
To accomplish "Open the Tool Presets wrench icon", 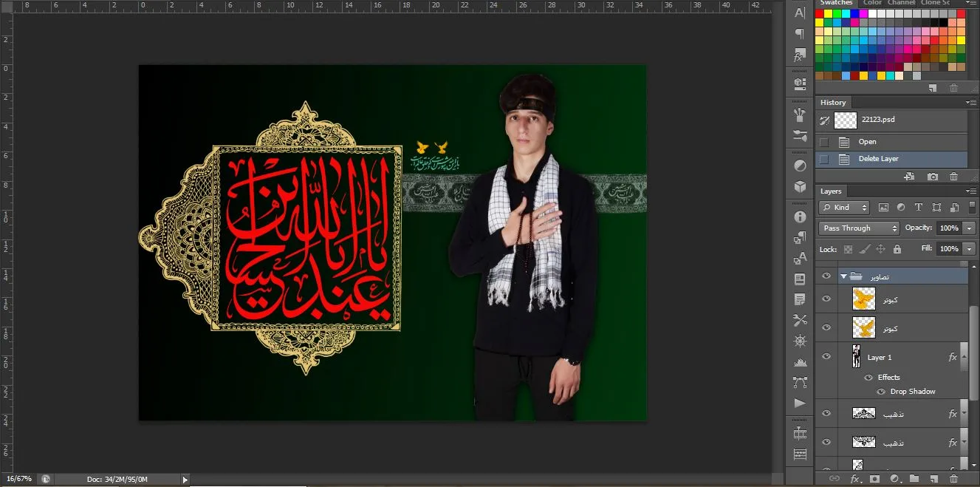I will pos(800,320).
